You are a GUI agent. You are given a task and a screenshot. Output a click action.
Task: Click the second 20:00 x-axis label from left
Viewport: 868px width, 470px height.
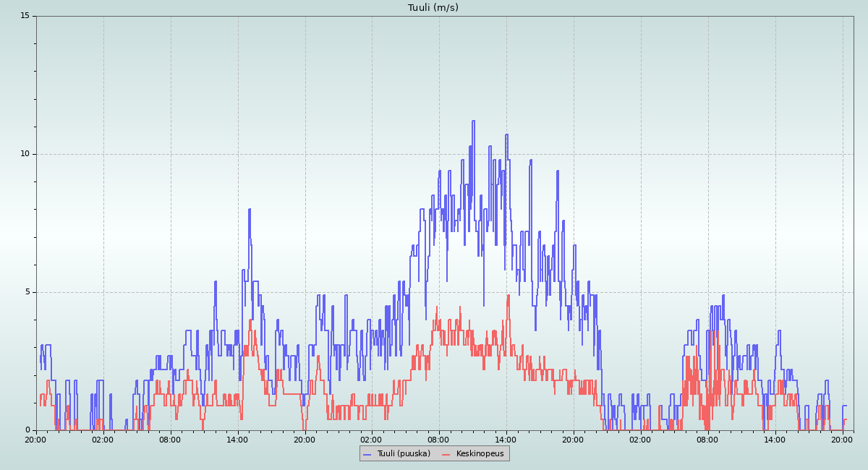[x=305, y=439]
